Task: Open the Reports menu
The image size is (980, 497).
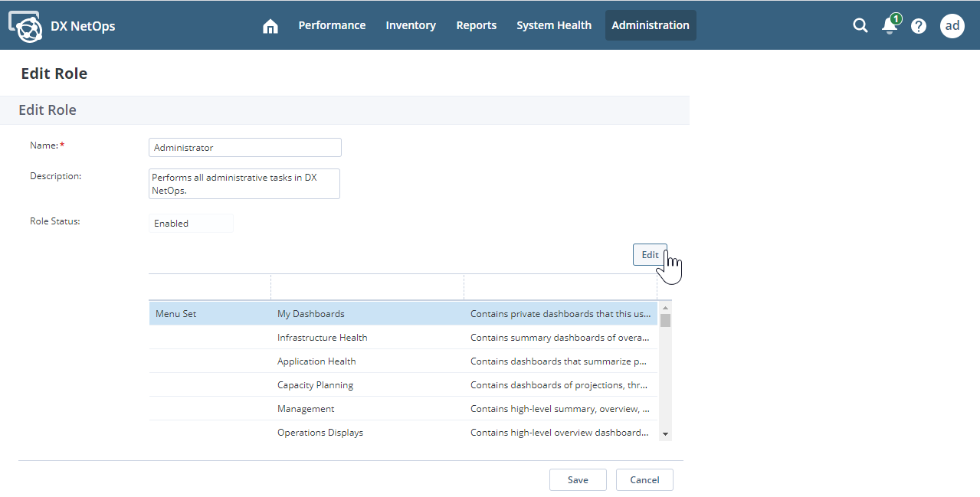Action: 476,25
